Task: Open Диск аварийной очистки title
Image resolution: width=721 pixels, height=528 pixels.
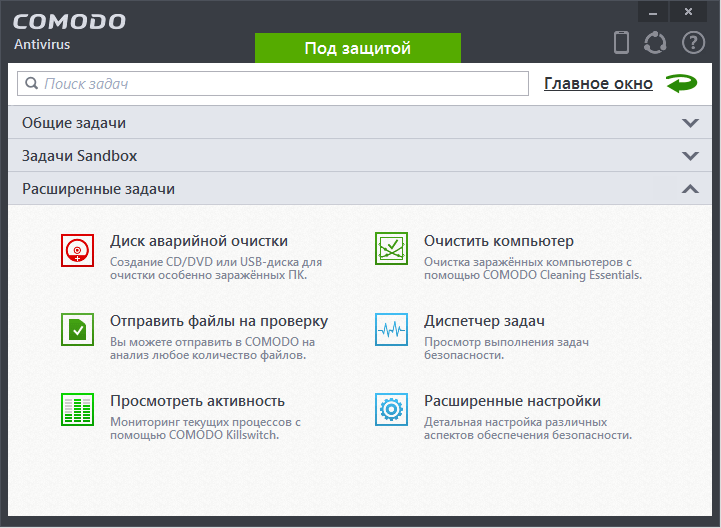Action: 199,241
